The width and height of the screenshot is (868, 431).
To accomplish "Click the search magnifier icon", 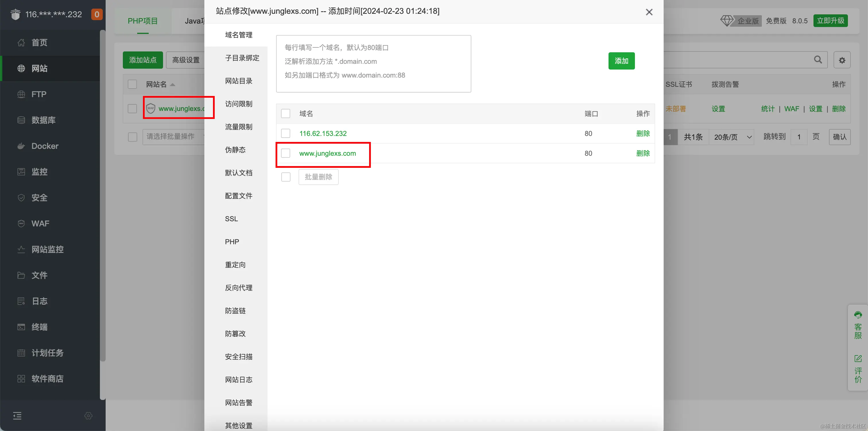I will tap(818, 60).
